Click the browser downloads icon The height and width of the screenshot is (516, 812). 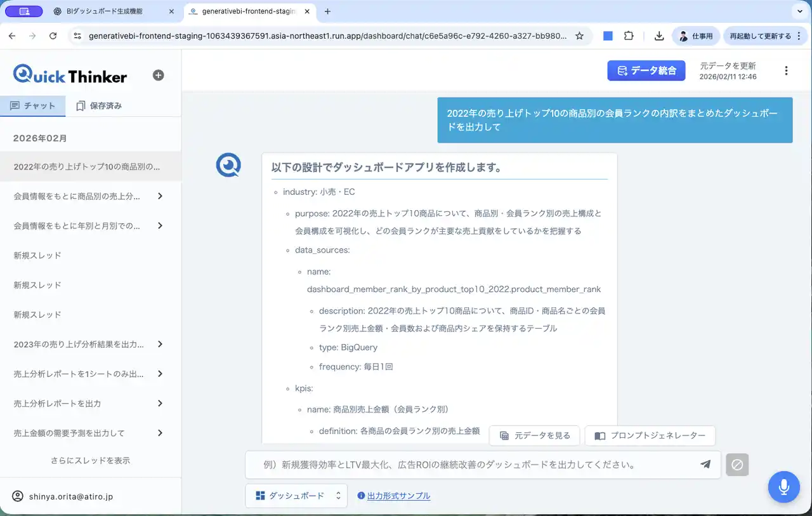[659, 36]
